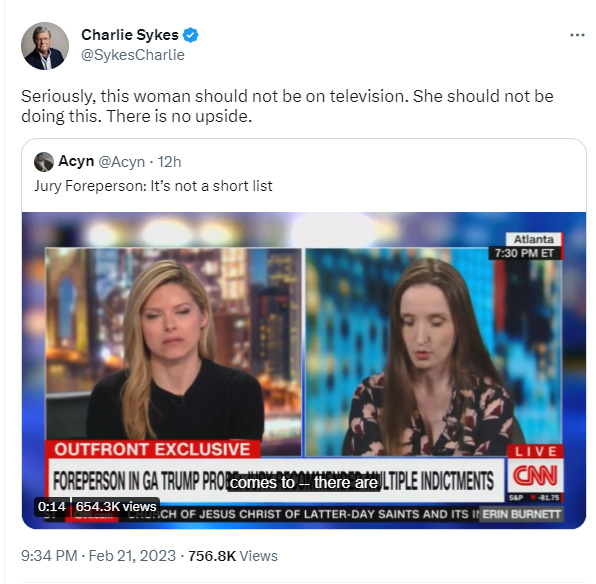
Task: Click the @Acyn handle
Action: tap(122, 162)
